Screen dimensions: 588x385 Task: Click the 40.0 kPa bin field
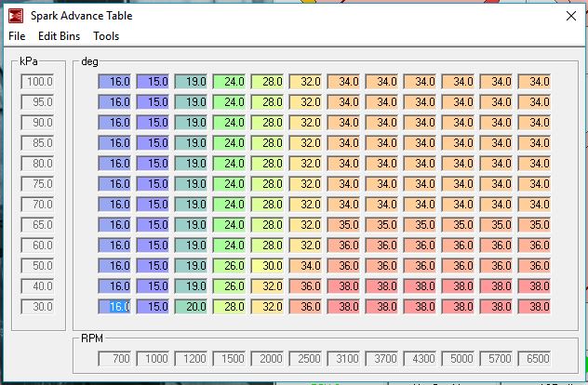pyautogui.click(x=37, y=286)
